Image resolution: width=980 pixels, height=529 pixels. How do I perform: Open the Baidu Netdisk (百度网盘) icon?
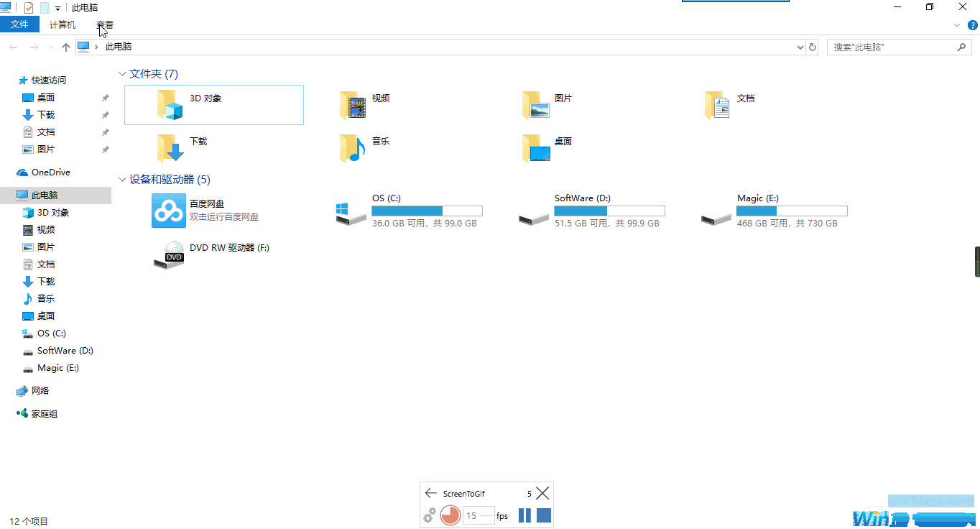(169, 211)
